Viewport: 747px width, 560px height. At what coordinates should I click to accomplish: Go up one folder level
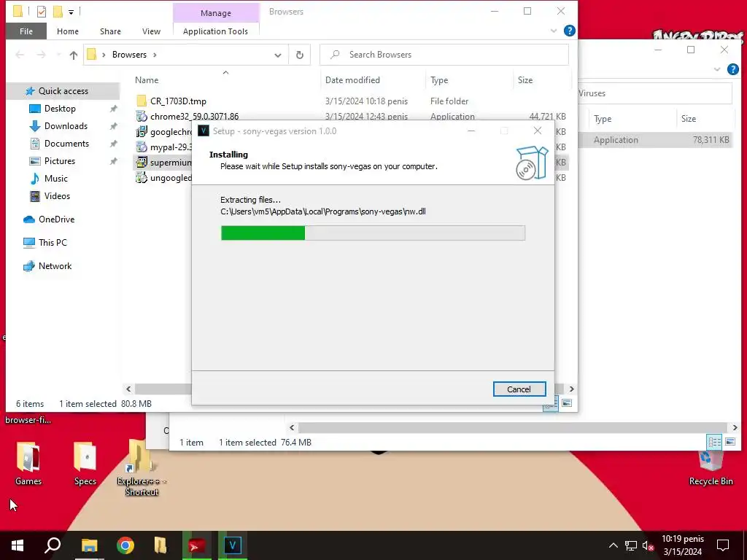74,55
